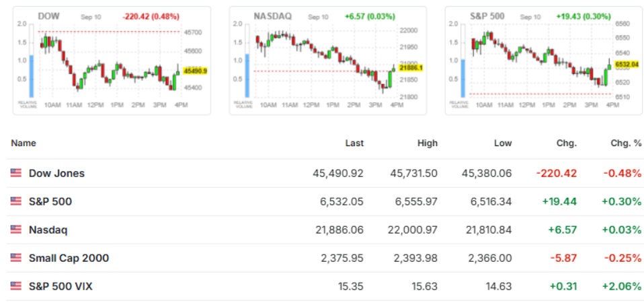Open the S&P 500 index link in table
The height and width of the screenshot is (307, 644).
[x=50, y=202]
